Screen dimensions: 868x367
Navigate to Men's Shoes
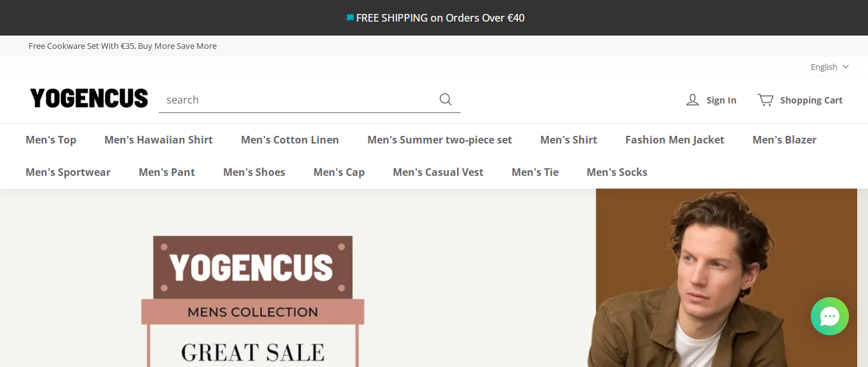tap(254, 172)
